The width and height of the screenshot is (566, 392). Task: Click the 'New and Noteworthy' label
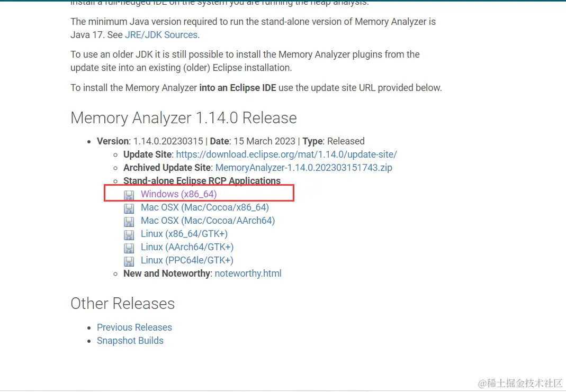(x=167, y=274)
